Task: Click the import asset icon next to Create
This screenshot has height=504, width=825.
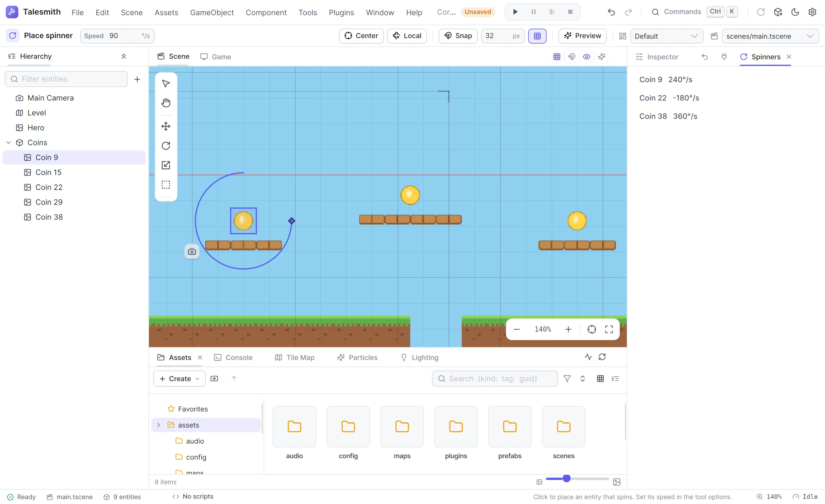Action: (x=214, y=379)
